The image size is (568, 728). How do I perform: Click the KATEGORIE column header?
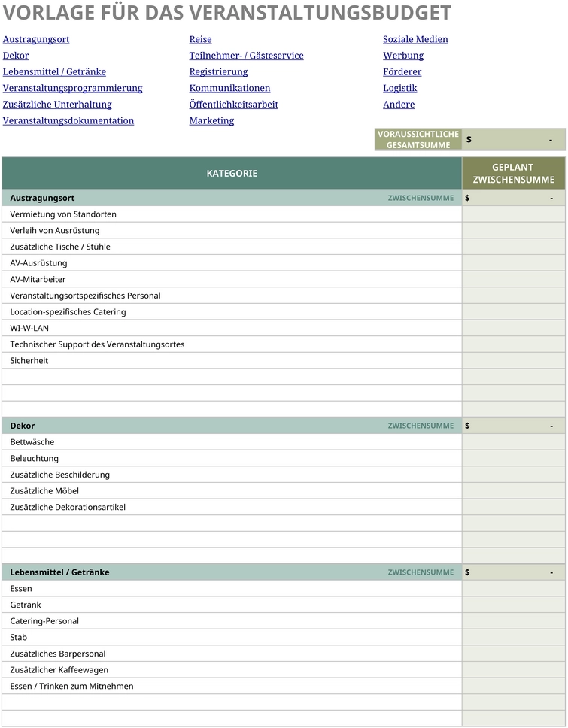click(232, 173)
